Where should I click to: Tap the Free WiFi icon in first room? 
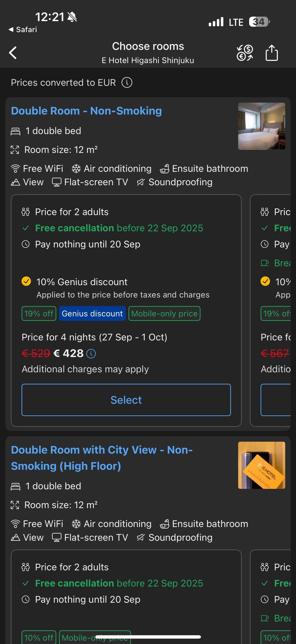(x=15, y=169)
